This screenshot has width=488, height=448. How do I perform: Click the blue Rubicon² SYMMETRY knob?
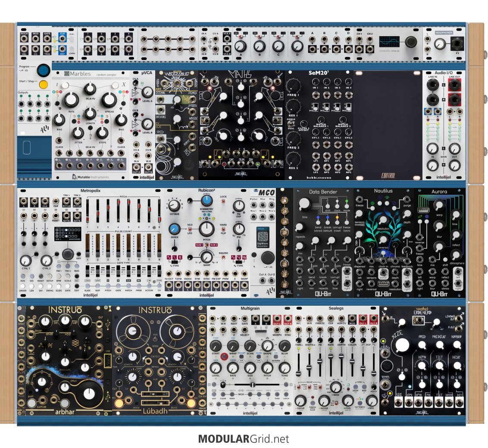tap(206, 201)
